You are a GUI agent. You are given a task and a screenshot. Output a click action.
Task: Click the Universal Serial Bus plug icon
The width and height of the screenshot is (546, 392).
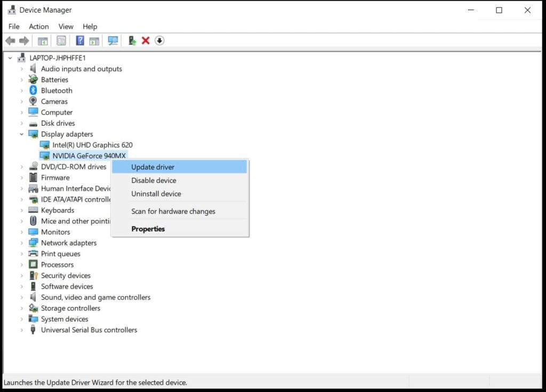click(x=33, y=330)
